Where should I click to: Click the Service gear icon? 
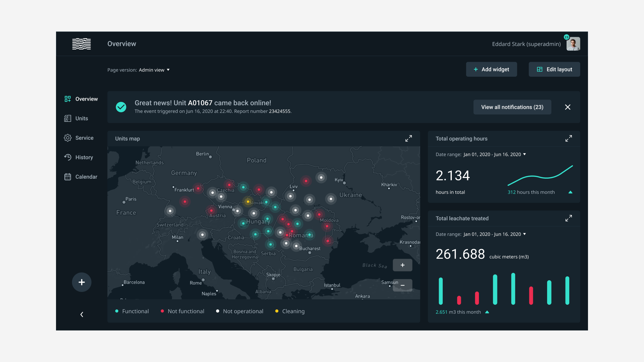coord(67,138)
